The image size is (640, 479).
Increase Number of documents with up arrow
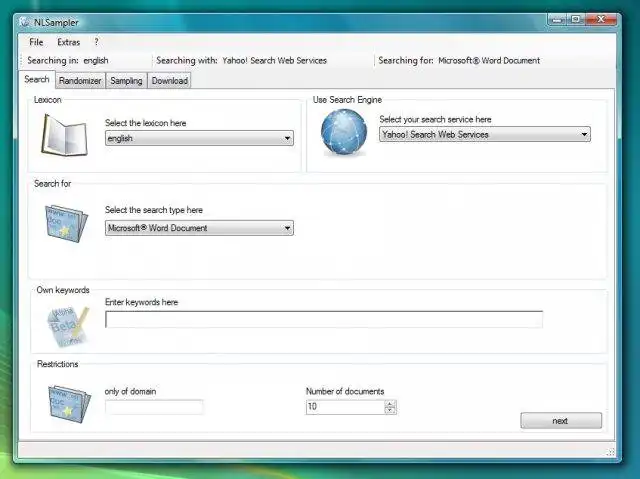coord(390,404)
